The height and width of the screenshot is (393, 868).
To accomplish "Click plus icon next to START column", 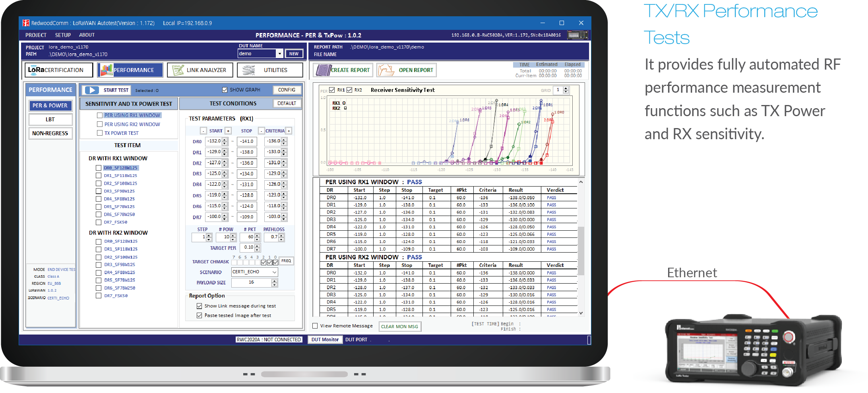I will point(228,131).
